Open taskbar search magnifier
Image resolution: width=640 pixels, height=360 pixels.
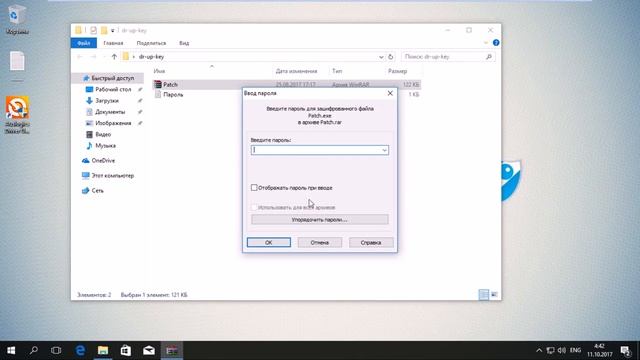[x=34, y=350]
